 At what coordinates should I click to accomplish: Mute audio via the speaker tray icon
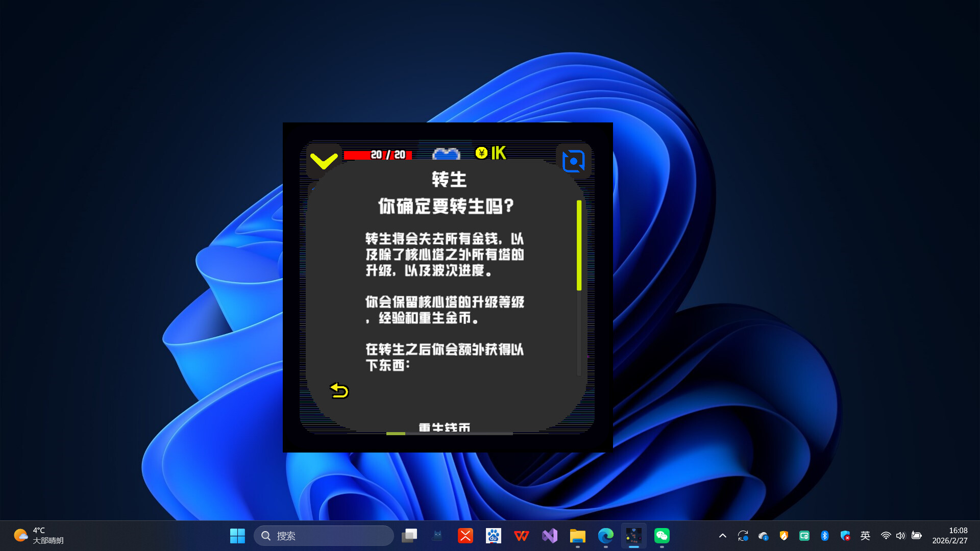tap(900, 536)
